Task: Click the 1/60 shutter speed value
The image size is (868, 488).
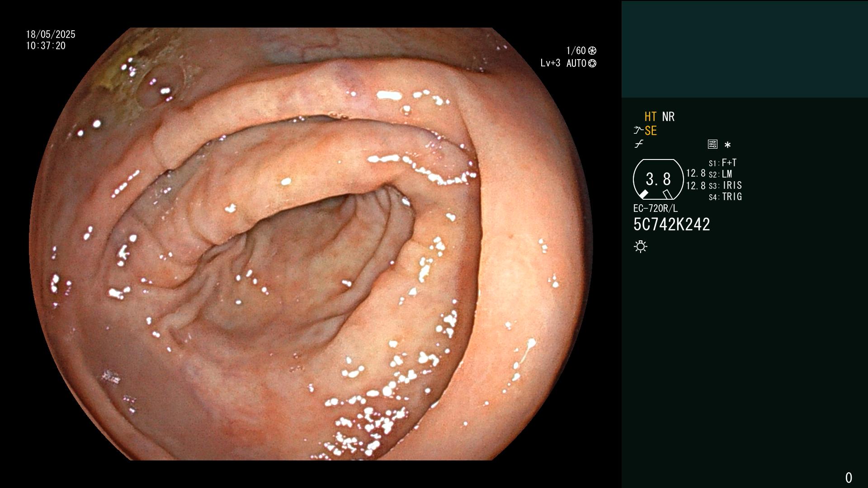Action: (576, 51)
